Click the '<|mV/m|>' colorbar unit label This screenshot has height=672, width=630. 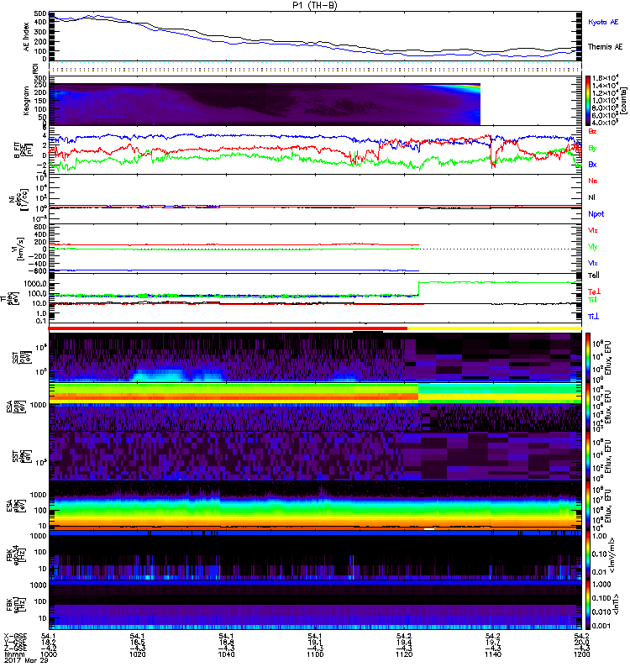click(613, 555)
